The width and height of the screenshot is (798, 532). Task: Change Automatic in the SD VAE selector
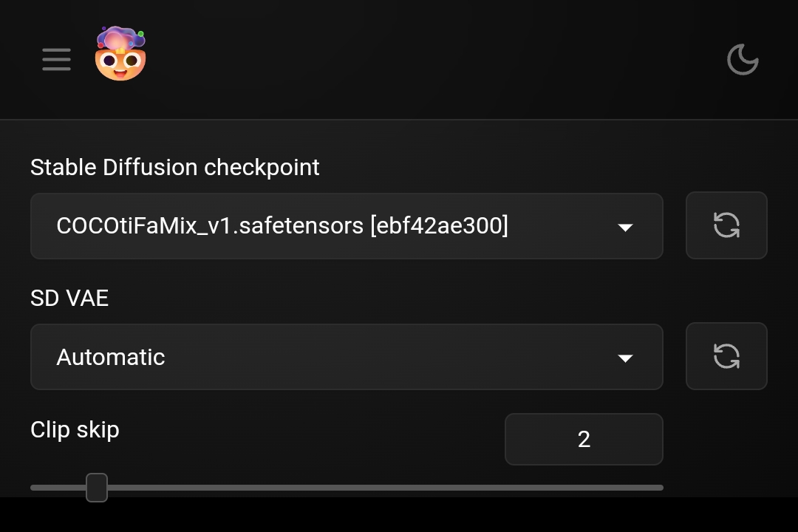pyautogui.click(x=296, y=356)
